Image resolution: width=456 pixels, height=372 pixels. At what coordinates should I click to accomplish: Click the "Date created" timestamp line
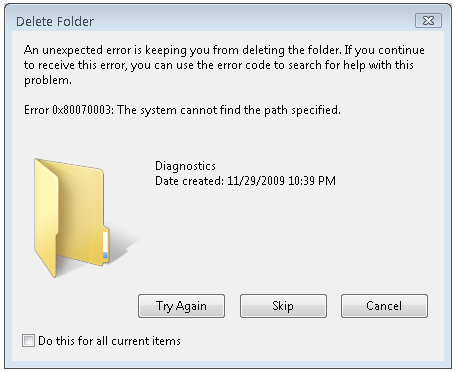(x=245, y=181)
